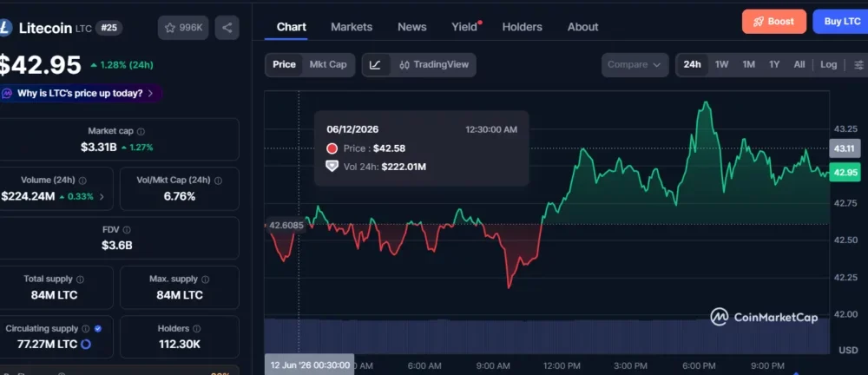This screenshot has width=868, height=375.
Task: Select All time range
Action: click(799, 65)
